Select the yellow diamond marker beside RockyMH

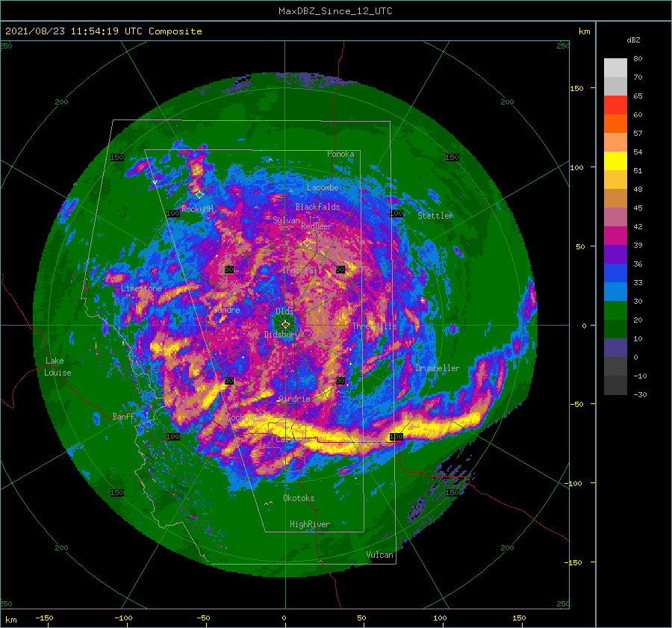click(199, 195)
